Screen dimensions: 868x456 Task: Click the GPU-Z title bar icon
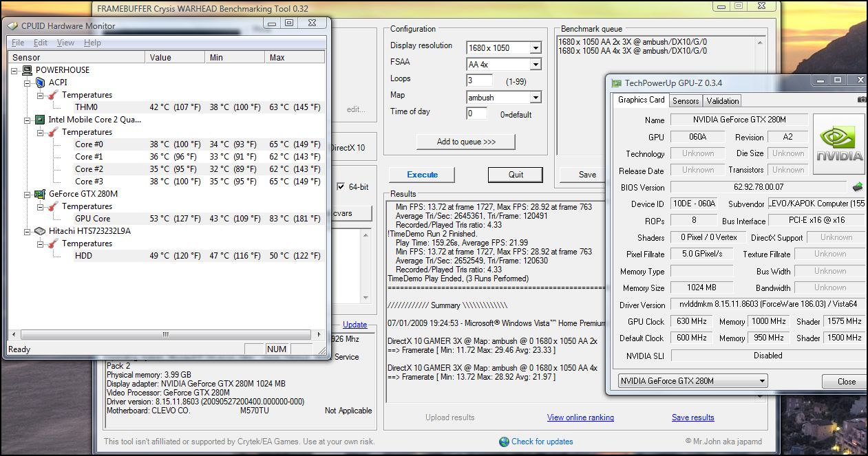(617, 83)
